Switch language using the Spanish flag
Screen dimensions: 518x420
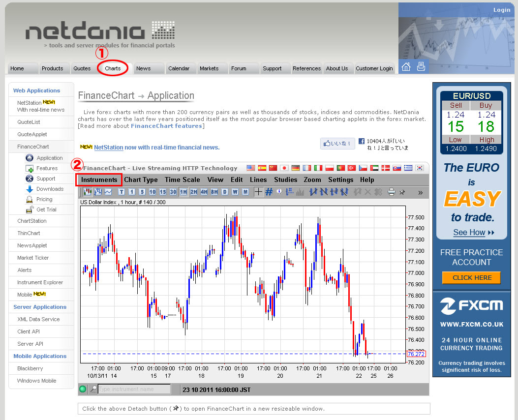[x=262, y=168]
